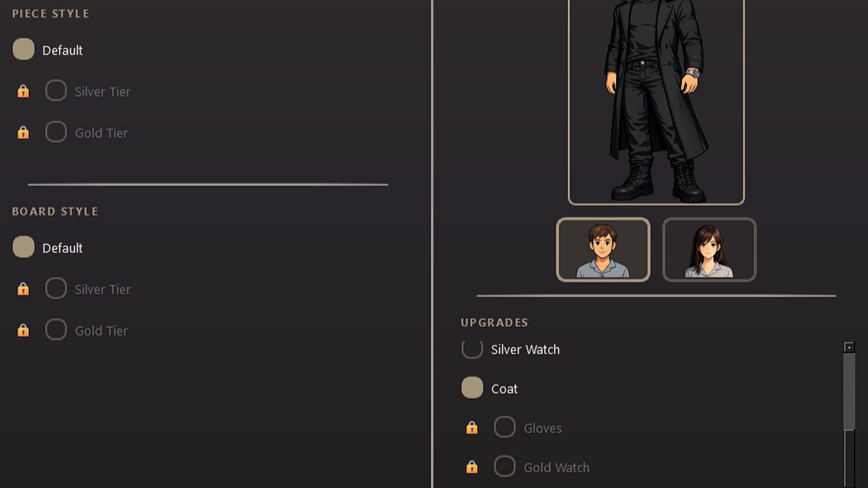The width and height of the screenshot is (868, 488).
Task: Click the lock icon beside Piece Style Silver Tier
Action: [x=23, y=92]
